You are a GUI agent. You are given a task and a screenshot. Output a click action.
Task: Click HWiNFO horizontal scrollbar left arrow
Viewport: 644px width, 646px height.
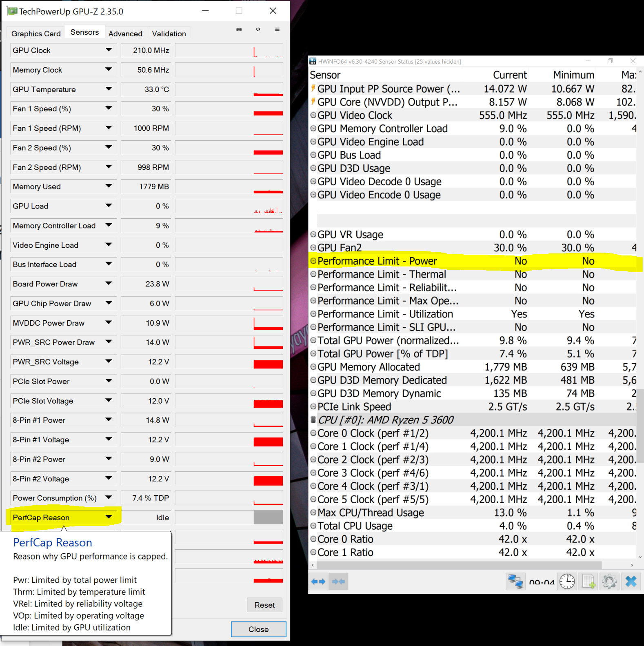313,565
